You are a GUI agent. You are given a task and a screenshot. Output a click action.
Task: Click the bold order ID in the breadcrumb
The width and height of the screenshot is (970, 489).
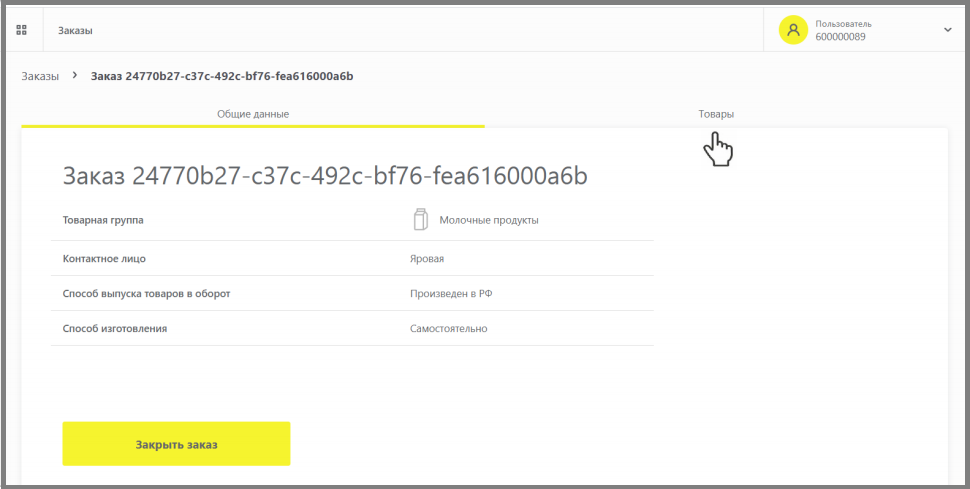[222, 76]
